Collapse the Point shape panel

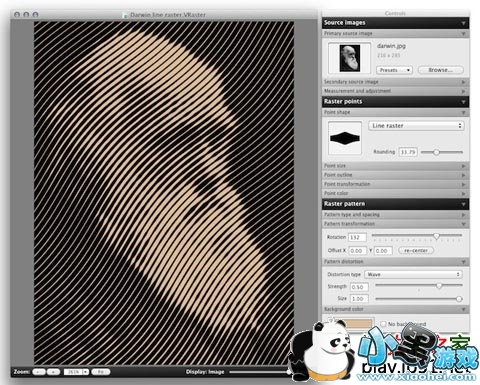(395, 112)
